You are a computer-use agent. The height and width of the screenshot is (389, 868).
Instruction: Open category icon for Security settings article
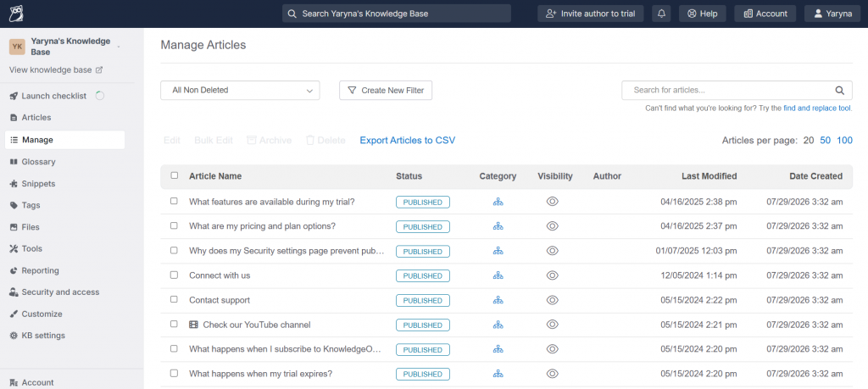(x=498, y=251)
